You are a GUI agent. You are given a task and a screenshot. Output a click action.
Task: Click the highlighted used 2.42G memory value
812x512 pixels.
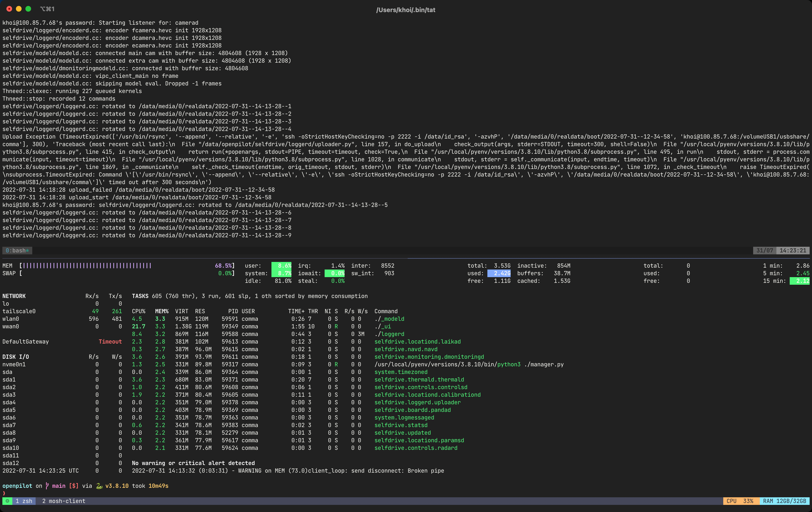(x=499, y=273)
